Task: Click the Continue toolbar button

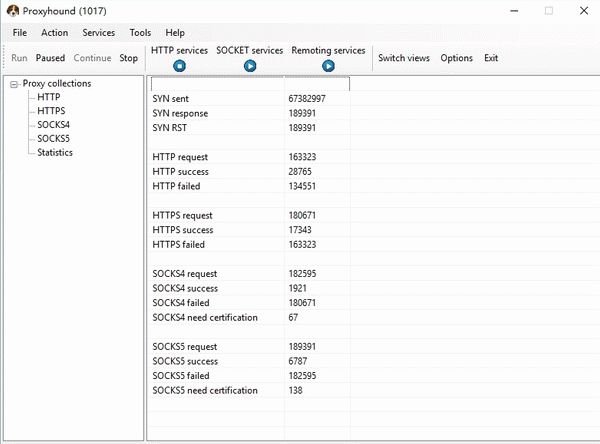Action: [x=92, y=58]
